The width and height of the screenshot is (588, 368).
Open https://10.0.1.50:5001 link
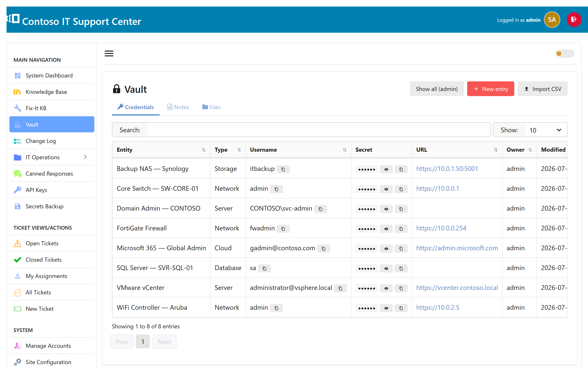(x=447, y=169)
